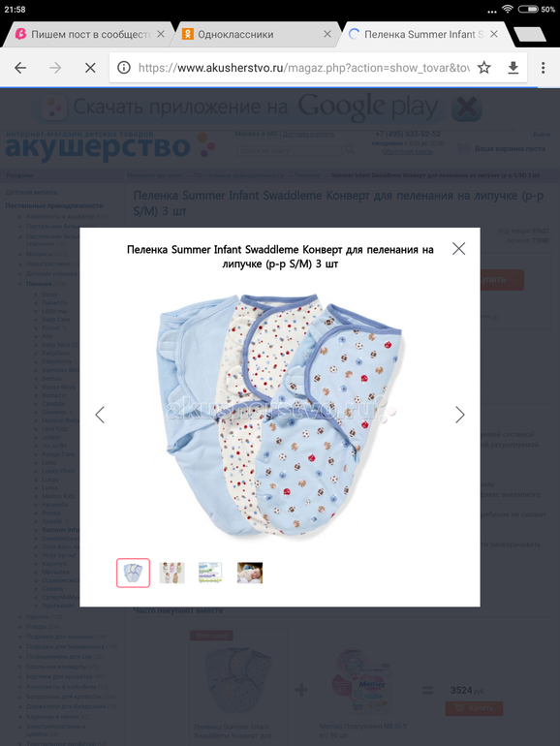This screenshot has height=746, width=560.
Task: Select third size chart thumbnail
Action: click(x=210, y=573)
